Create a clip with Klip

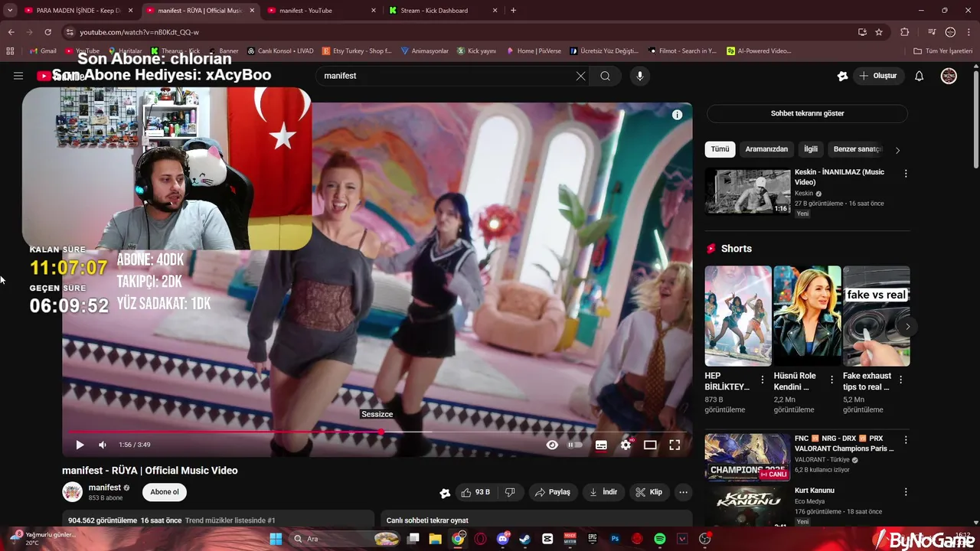click(x=649, y=492)
